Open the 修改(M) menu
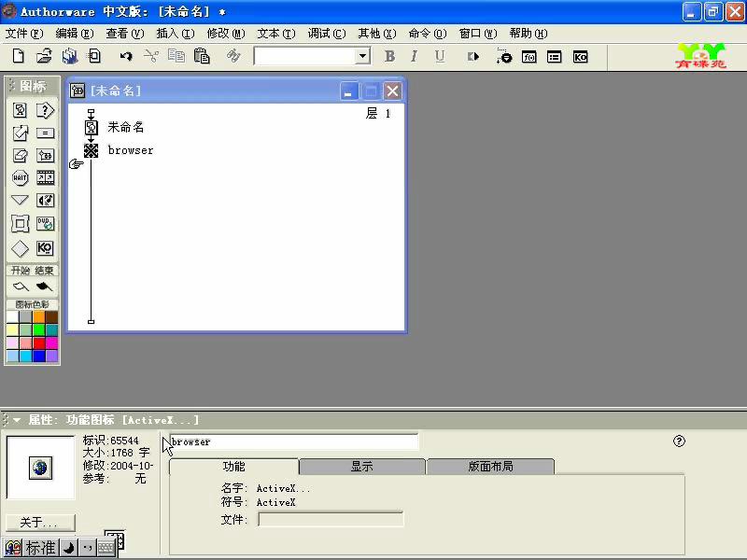The height and width of the screenshot is (560, 747). 226,34
